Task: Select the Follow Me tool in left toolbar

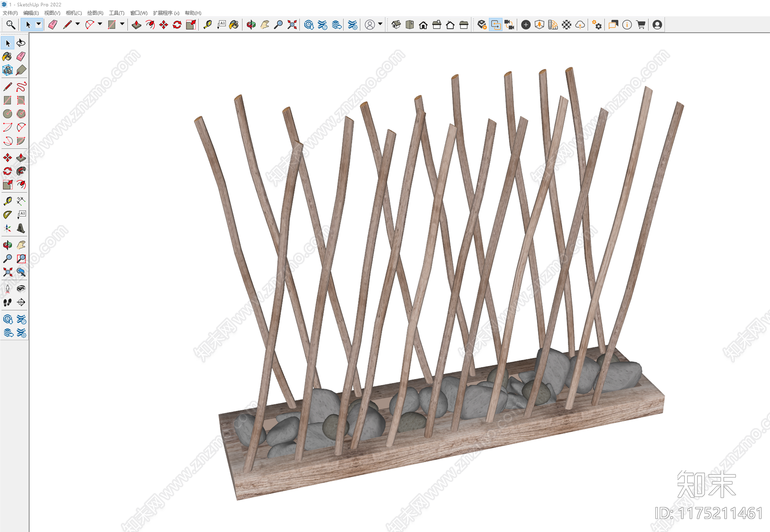Action: [x=21, y=171]
